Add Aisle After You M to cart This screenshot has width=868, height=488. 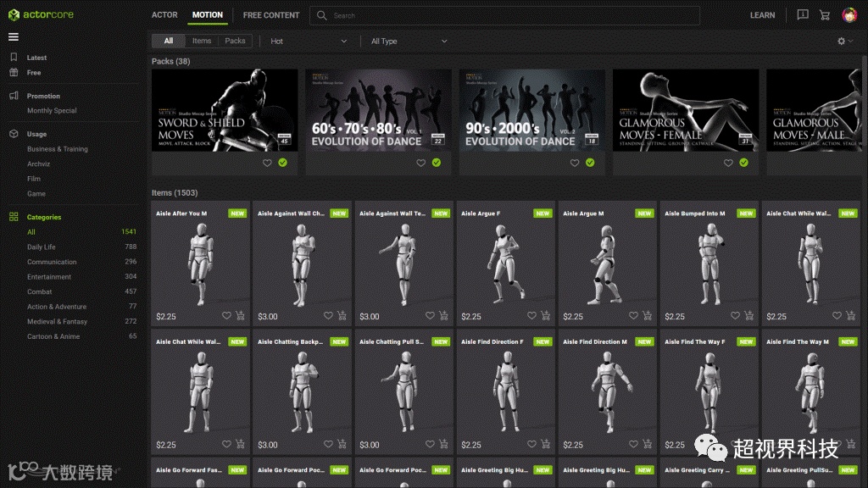[240, 316]
